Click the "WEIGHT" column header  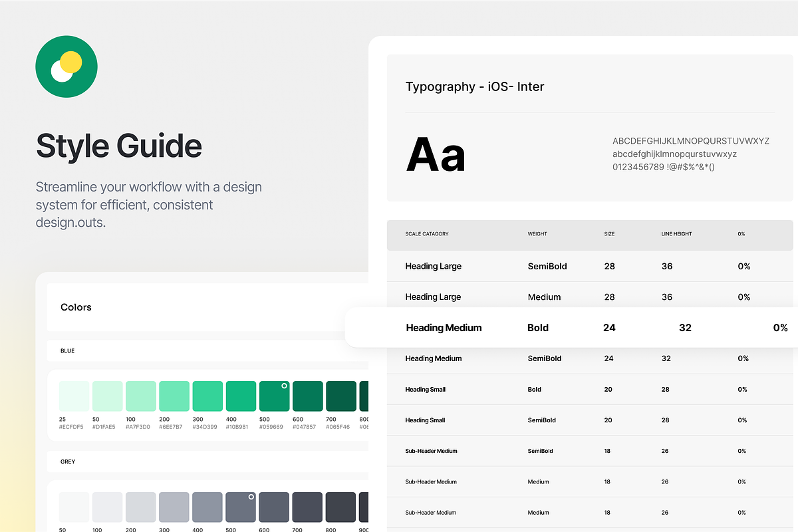pos(537,234)
